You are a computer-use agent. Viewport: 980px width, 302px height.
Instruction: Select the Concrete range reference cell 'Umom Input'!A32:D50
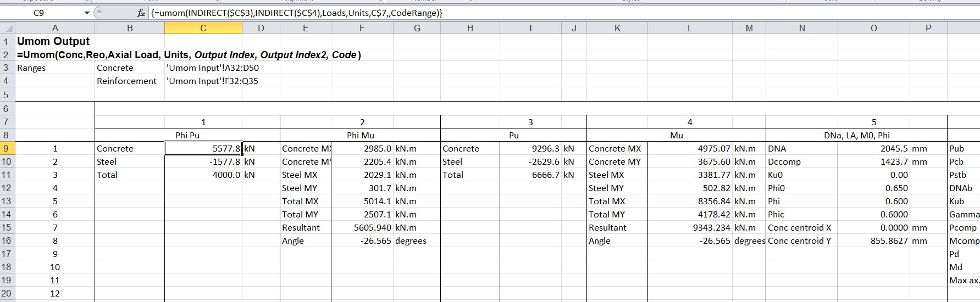pyautogui.click(x=212, y=68)
